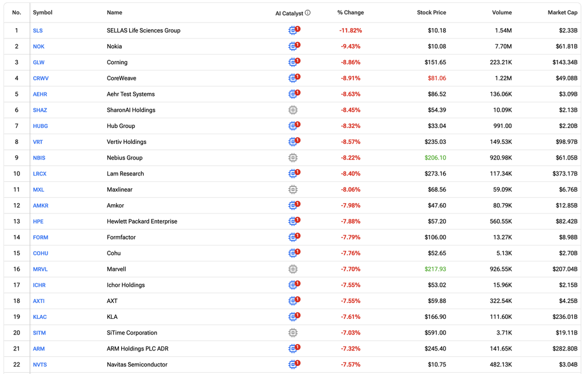This screenshot has width=588, height=374.
Task: Sort by the Volume column header
Action: pyautogui.click(x=502, y=13)
